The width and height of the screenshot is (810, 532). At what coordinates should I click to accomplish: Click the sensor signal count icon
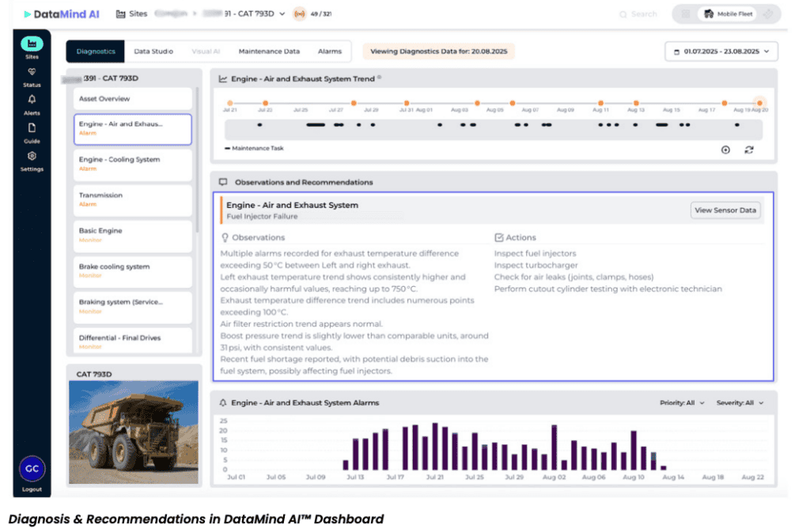click(x=300, y=14)
